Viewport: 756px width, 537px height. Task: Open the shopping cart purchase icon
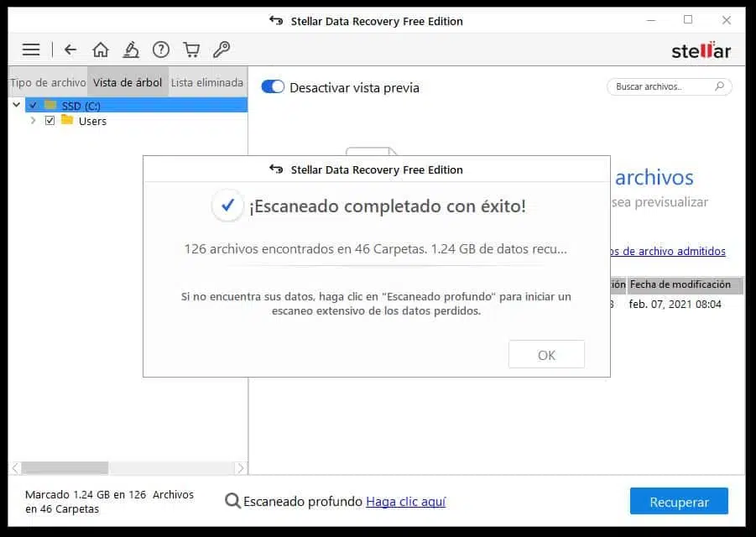coord(191,50)
